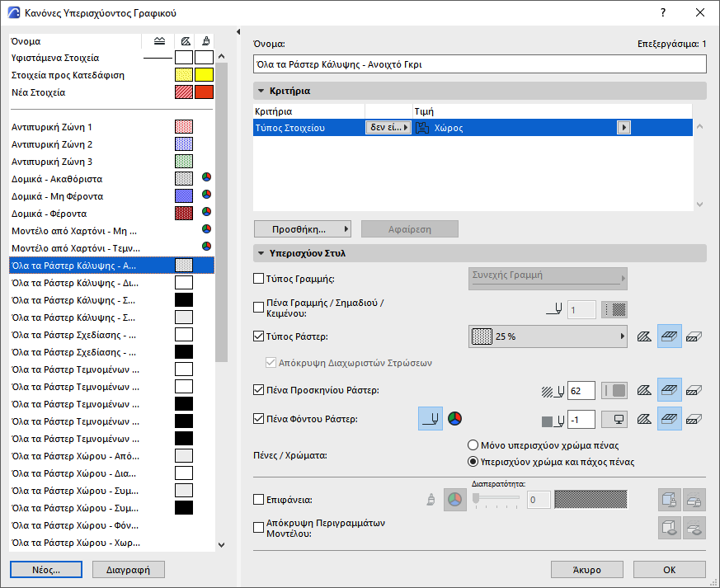The image size is (720, 588).
Task: Click second 3D icon in Επιφάνεια row
Action: (694, 500)
